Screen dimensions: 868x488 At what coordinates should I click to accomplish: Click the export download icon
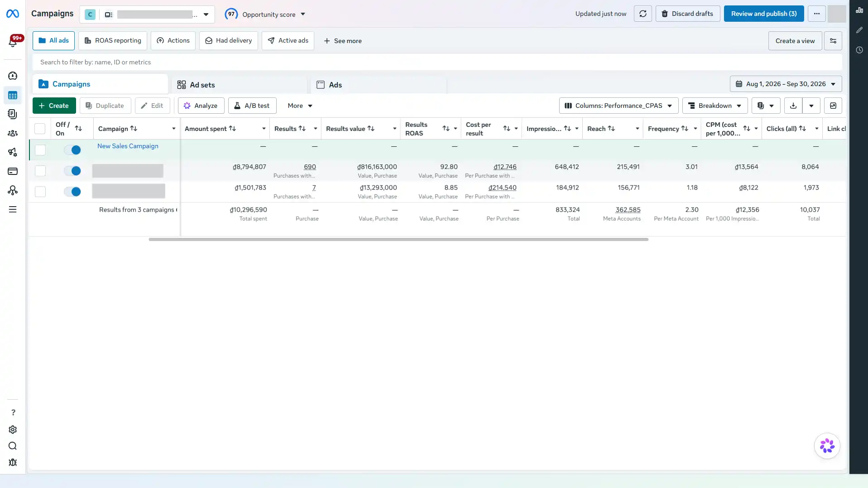793,106
